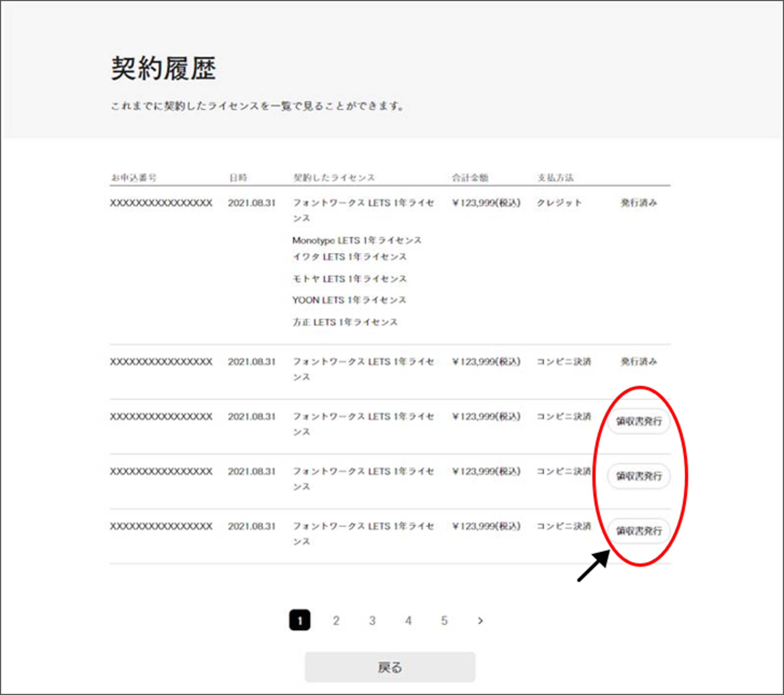Screen dimensions: 784x695
Task: Go to page 2 of contract history
Action: [x=336, y=621]
